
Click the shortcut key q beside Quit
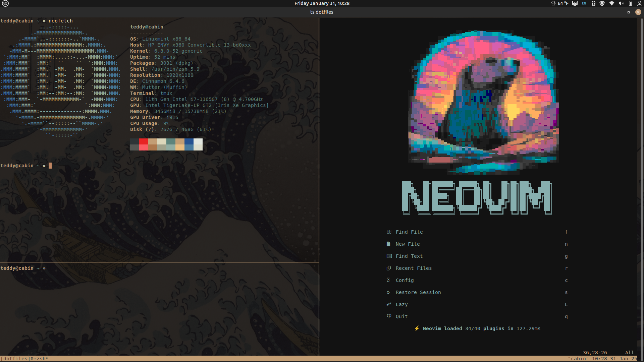pos(566,317)
